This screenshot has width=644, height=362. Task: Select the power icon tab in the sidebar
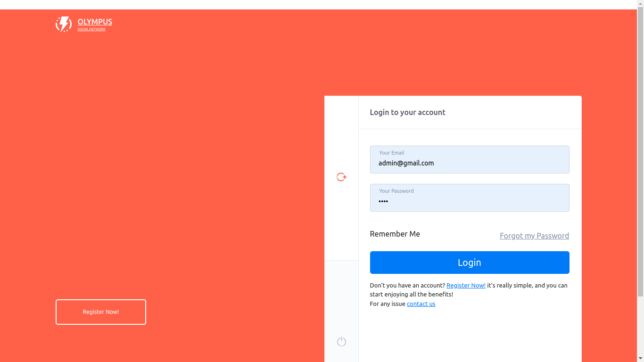[x=341, y=342]
